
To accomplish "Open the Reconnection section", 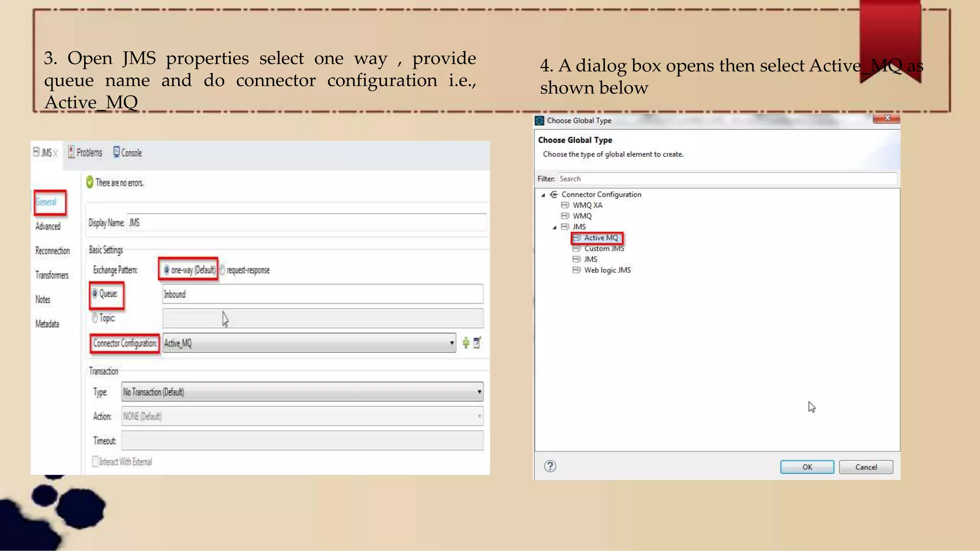I will 53,251.
